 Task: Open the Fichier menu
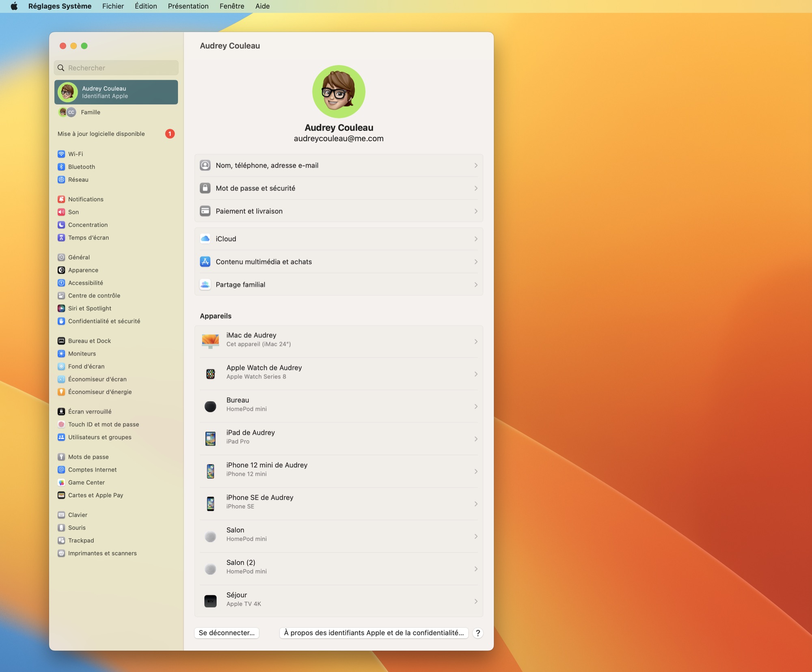coord(113,6)
